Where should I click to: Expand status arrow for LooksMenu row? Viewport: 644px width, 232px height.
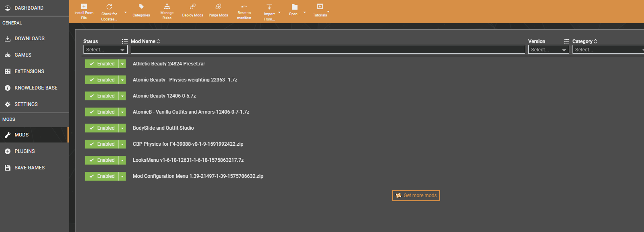click(x=122, y=160)
